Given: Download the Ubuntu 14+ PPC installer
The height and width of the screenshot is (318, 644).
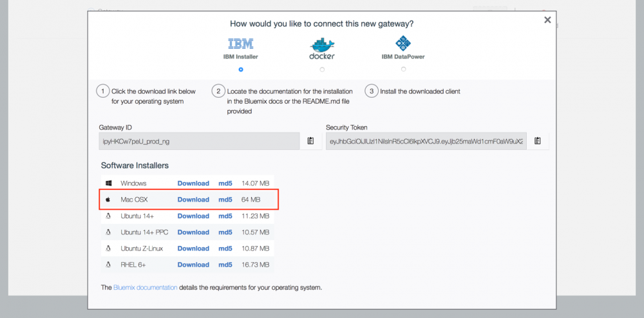Looking at the screenshot, I should pyautogui.click(x=193, y=232).
